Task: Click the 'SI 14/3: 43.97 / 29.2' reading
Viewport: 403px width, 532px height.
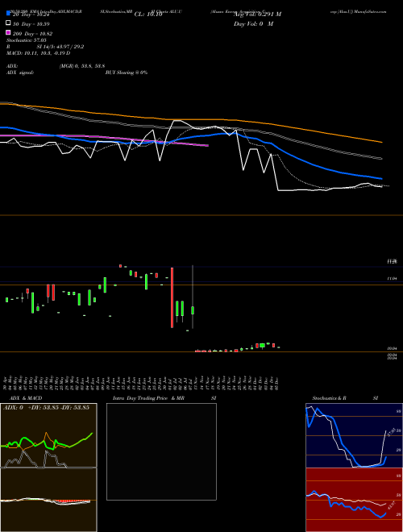Action: pos(60,47)
